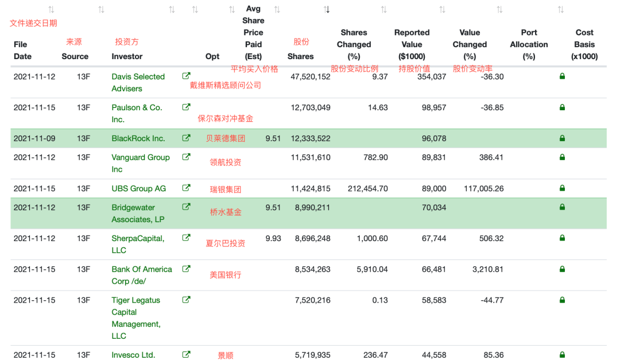
Task: Sort by Reported Value column arrows
Action: [x=442, y=10]
